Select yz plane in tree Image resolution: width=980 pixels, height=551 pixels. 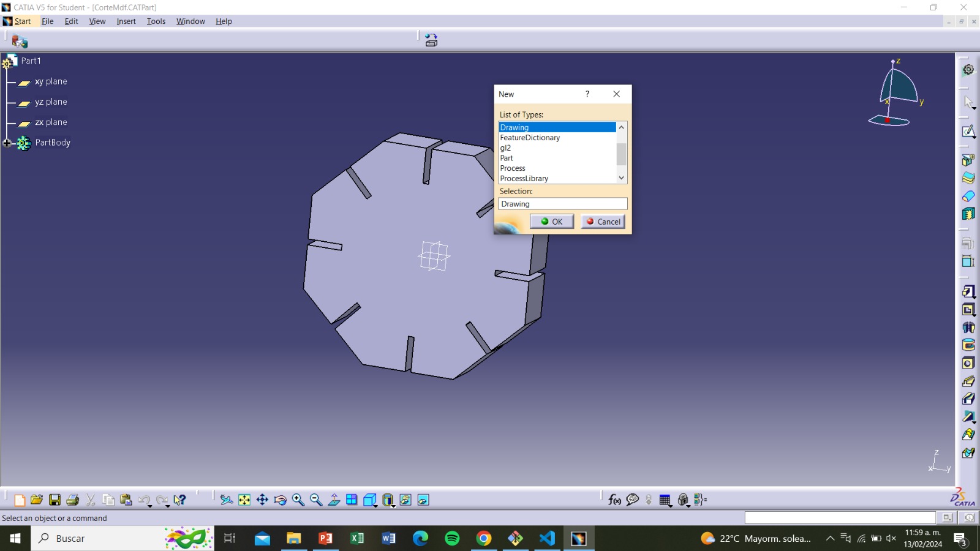(x=51, y=102)
